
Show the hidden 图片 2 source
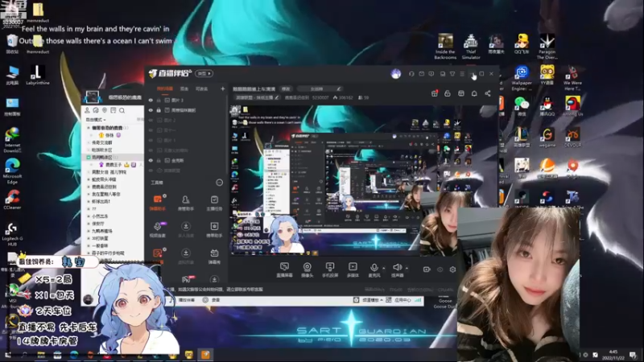pos(151,120)
